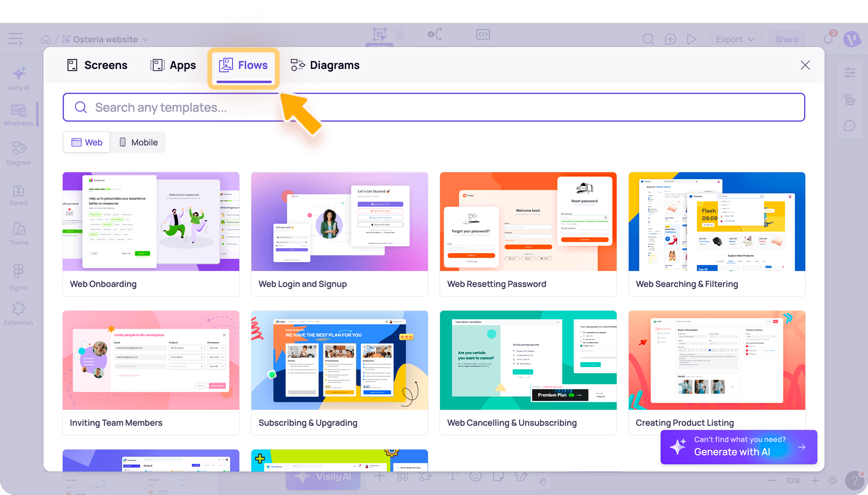Select the Flows tab

pos(244,66)
